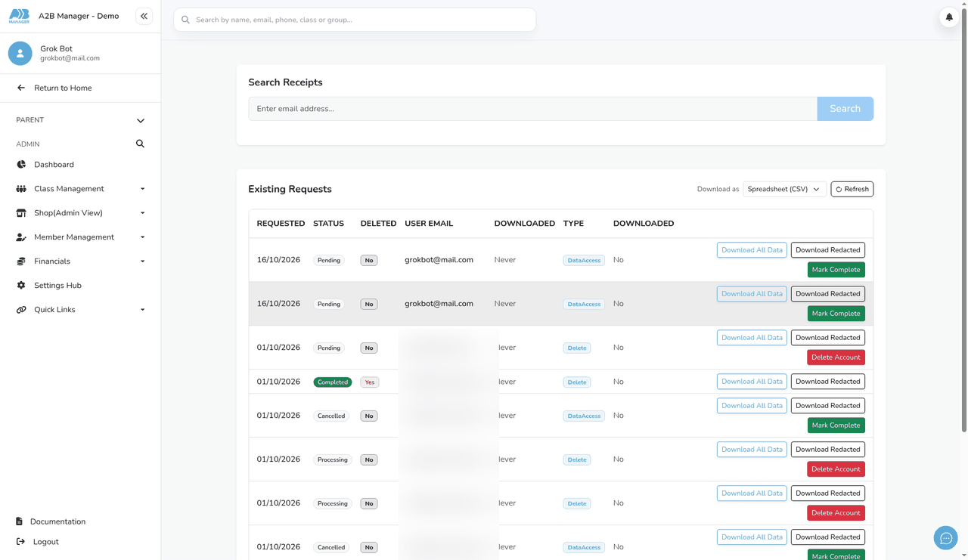Collapse the sidebar with double-chevron icon

tap(144, 16)
